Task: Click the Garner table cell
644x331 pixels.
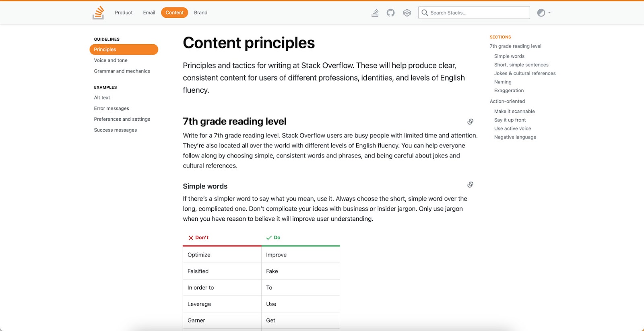Action: click(222, 321)
